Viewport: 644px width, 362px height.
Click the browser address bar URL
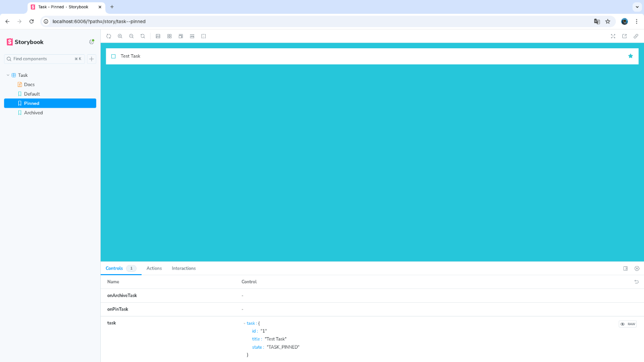coord(99,22)
